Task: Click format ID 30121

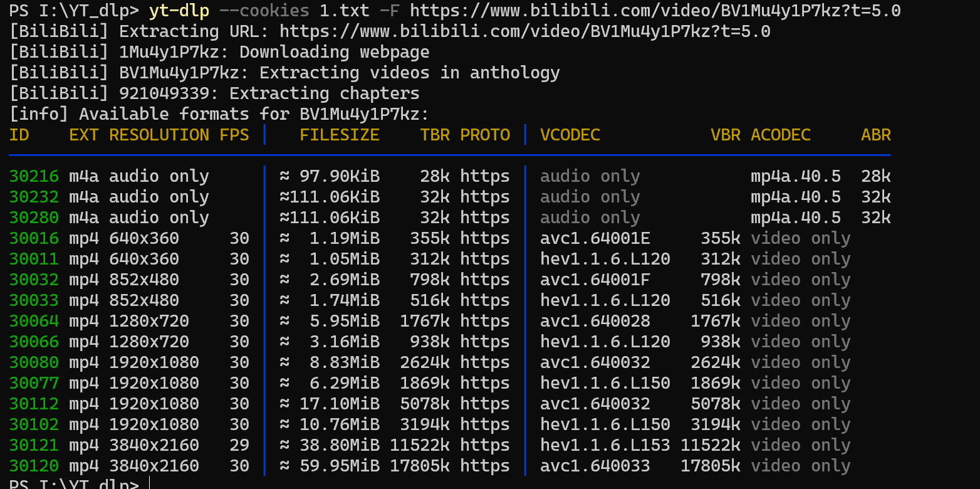Action: tap(34, 445)
